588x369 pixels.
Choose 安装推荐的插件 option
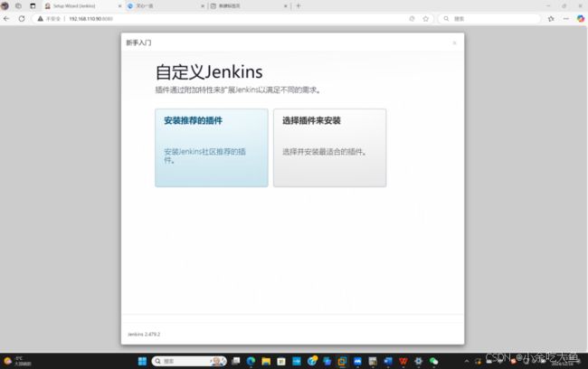point(212,147)
